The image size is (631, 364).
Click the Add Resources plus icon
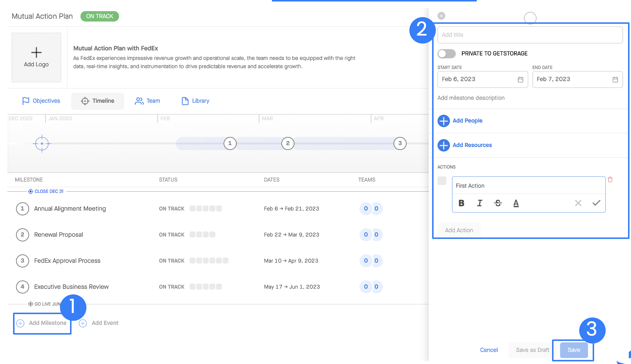444,145
